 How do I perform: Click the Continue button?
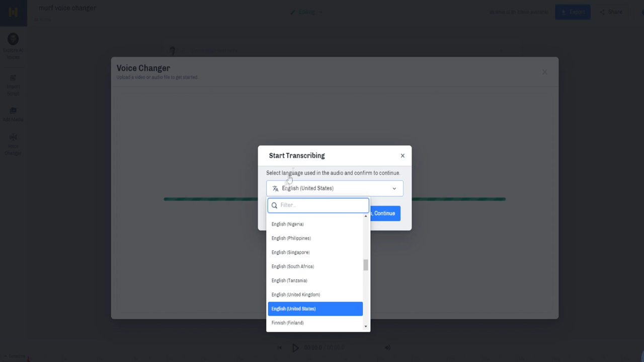click(385, 213)
